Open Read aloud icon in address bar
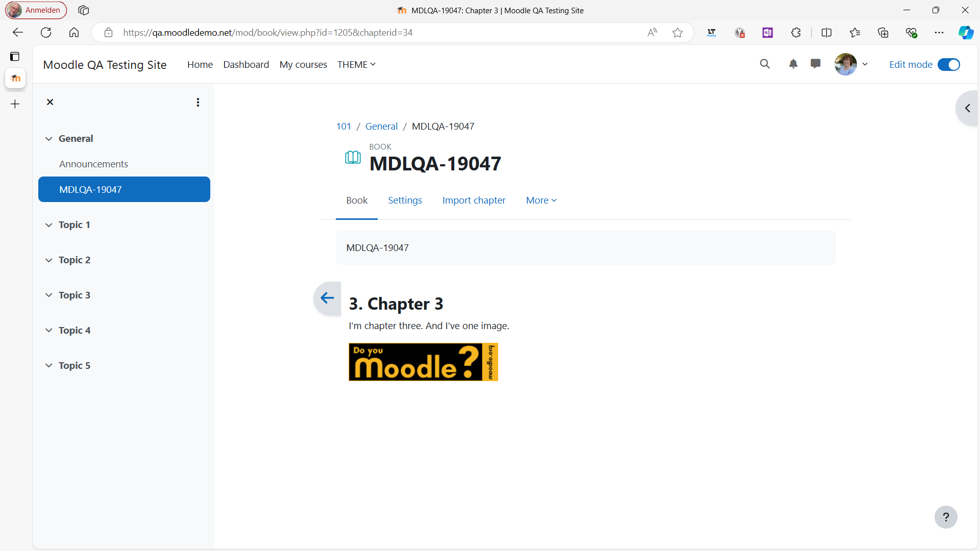 [652, 33]
